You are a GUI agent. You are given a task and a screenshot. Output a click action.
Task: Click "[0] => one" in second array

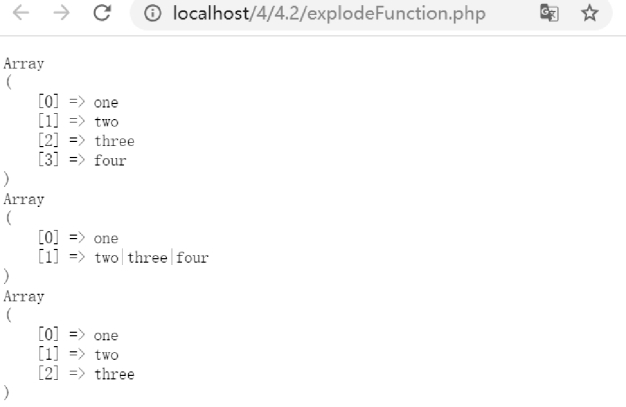(78, 238)
